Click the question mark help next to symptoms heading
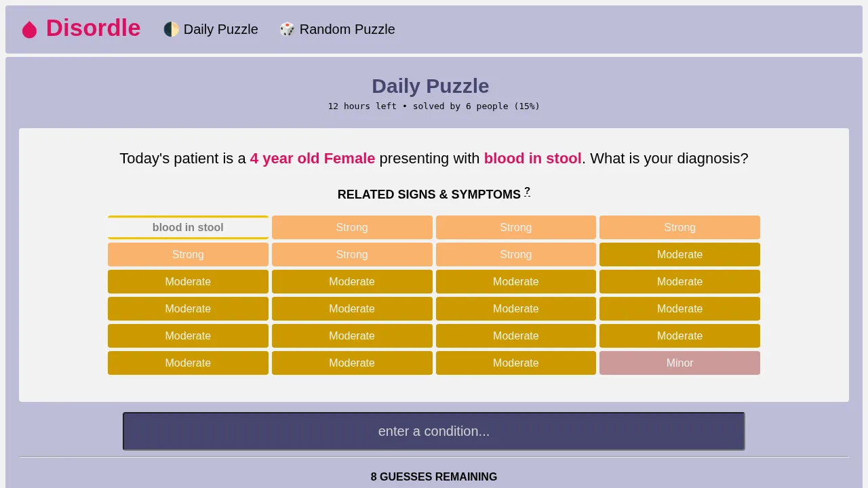This screenshot has width=868, height=488. [x=527, y=192]
